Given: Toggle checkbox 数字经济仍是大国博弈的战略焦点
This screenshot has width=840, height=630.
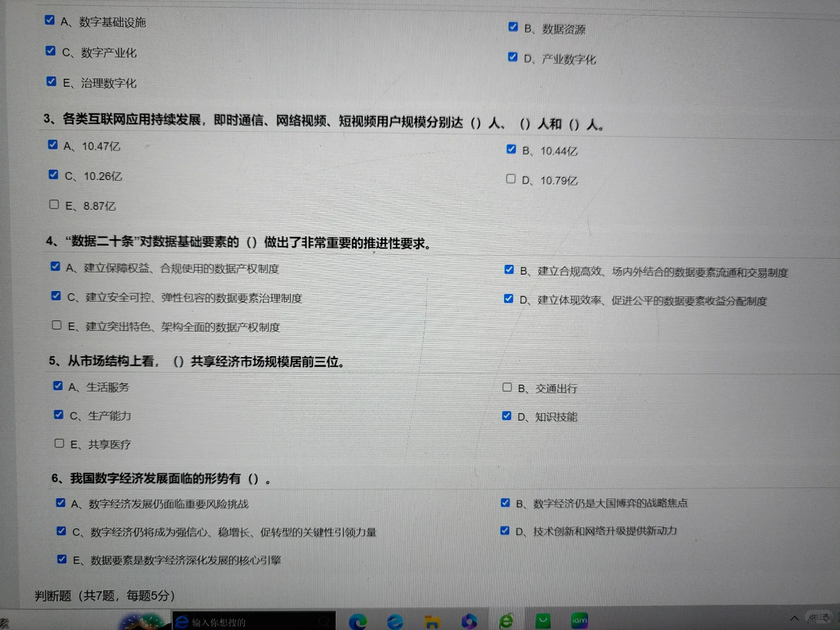Looking at the screenshot, I should coord(505,502).
